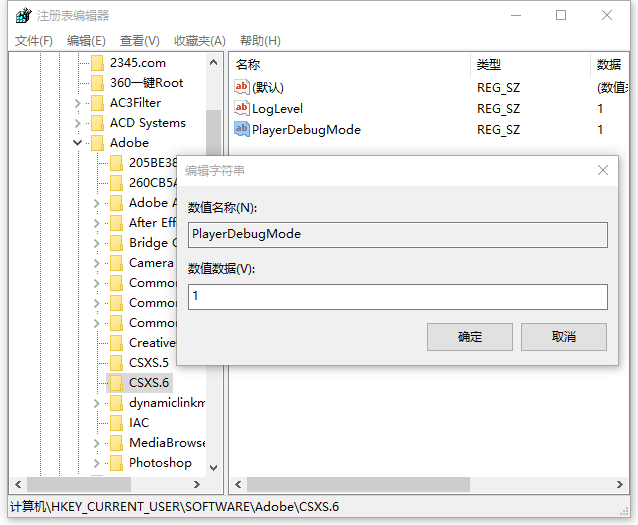Image resolution: width=638 pixels, height=525 pixels.
Task: Click the status bar registry path text
Action: pos(175,507)
